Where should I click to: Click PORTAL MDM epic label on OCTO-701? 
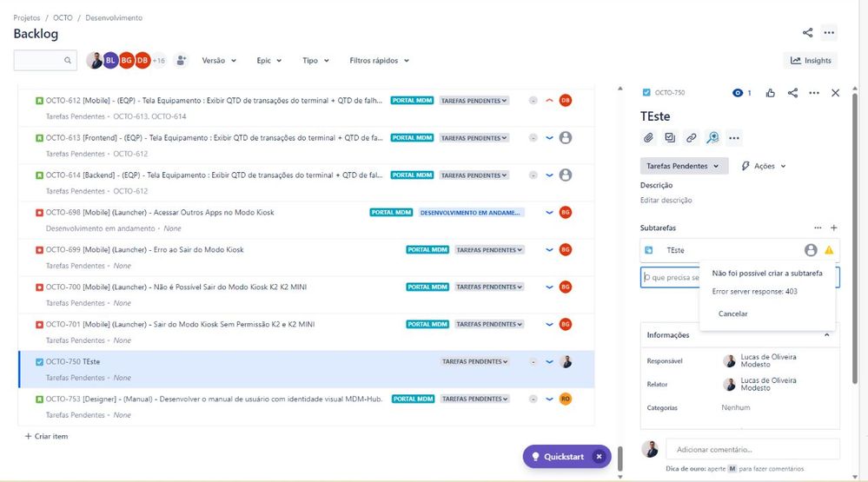click(x=427, y=324)
